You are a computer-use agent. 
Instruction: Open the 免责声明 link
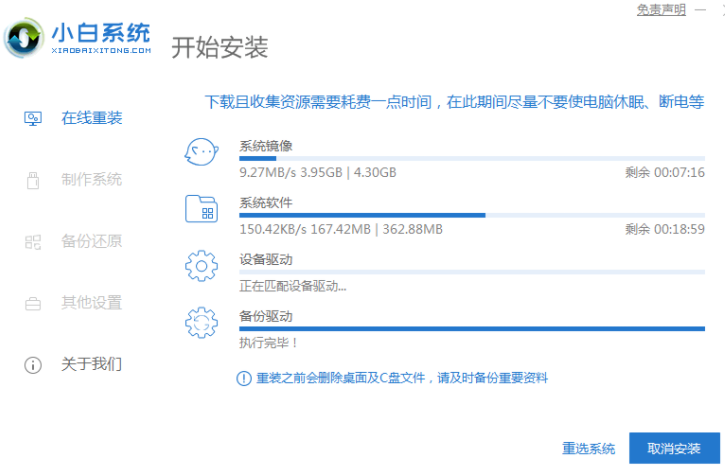coord(661,9)
